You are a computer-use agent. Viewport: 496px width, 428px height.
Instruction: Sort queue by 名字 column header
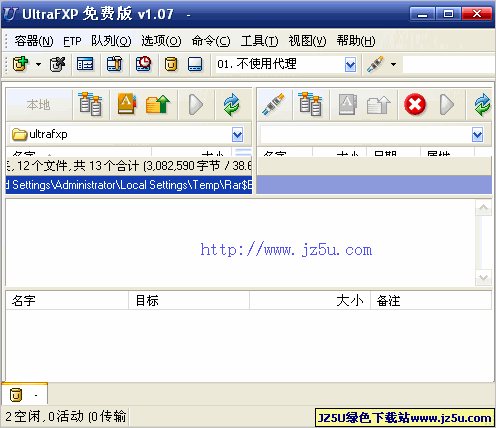67,301
